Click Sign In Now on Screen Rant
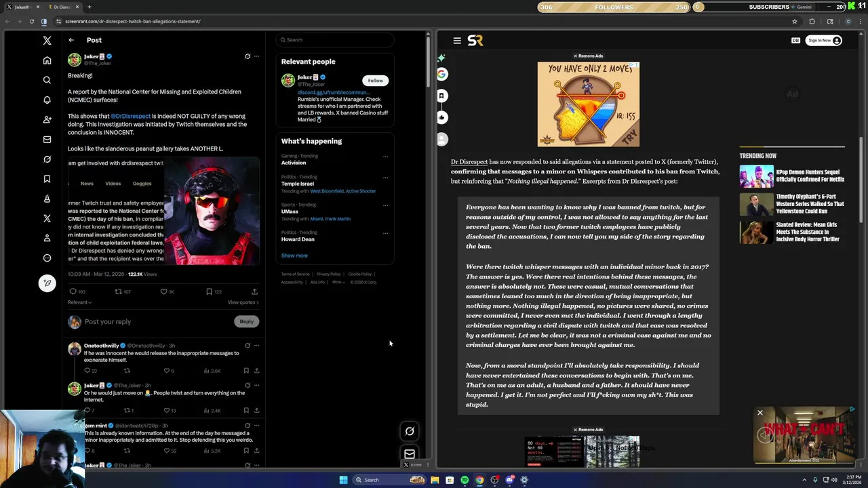The width and height of the screenshot is (868, 488). click(x=825, y=41)
